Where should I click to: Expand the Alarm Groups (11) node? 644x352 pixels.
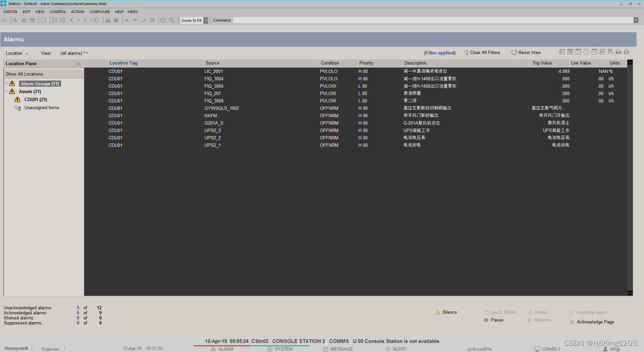tap(6, 84)
